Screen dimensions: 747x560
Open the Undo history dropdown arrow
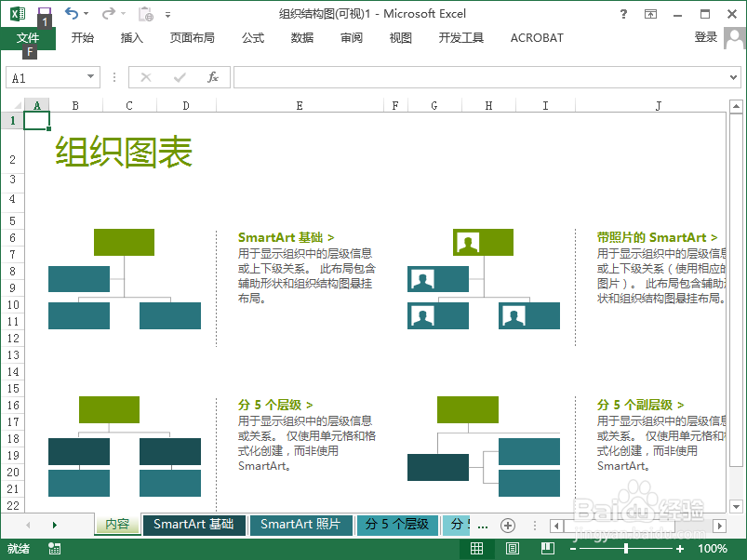point(87,14)
